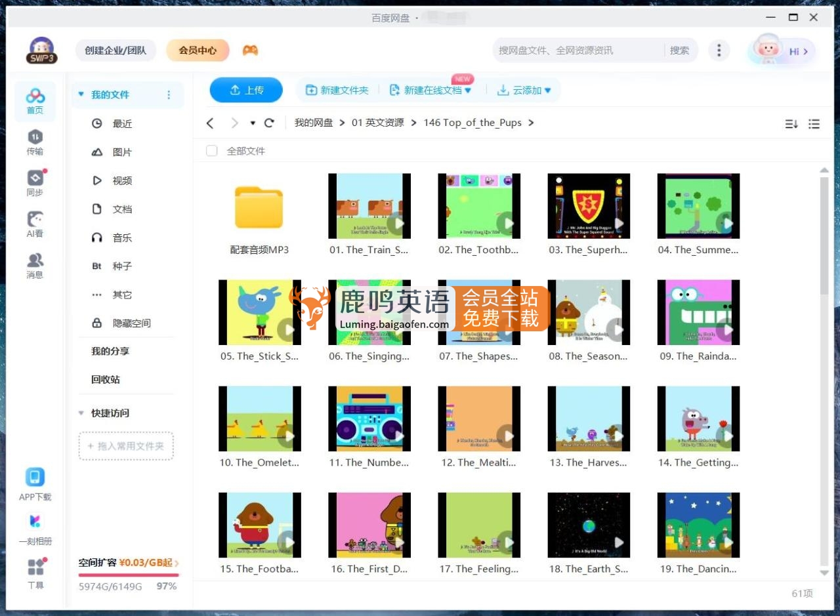Open the three-dot menu beside the search bar
The height and width of the screenshot is (616, 840).
[x=719, y=49]
